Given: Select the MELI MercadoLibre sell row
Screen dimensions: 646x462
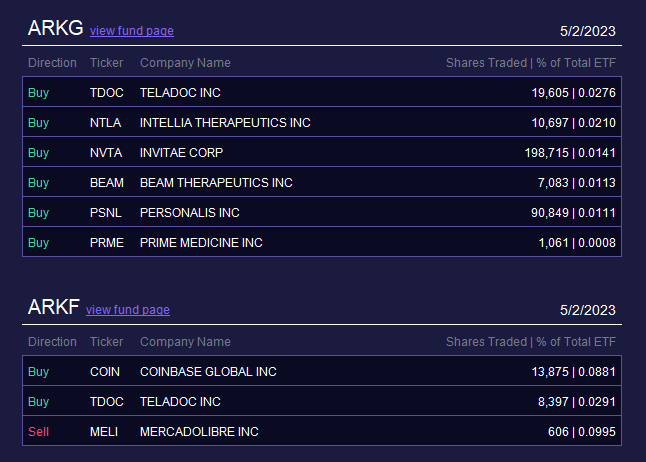Looking at the screenshot, I should point(322,431).
